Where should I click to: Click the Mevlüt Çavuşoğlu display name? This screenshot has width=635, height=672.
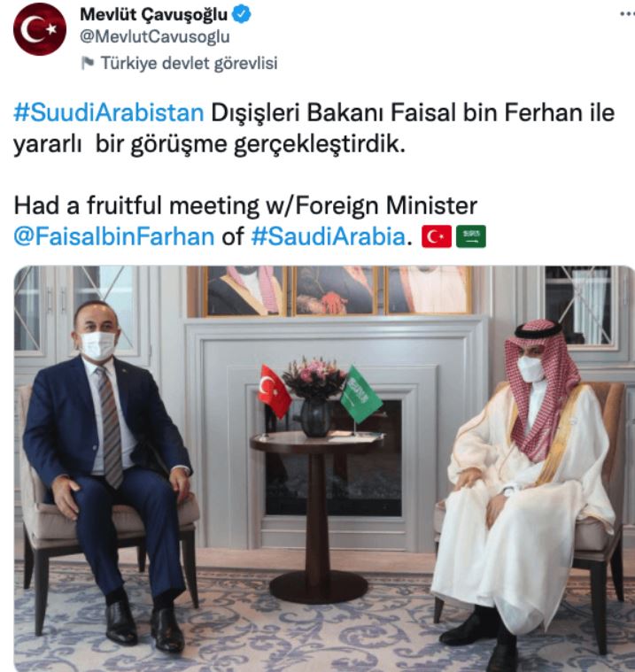coord(153,15)
